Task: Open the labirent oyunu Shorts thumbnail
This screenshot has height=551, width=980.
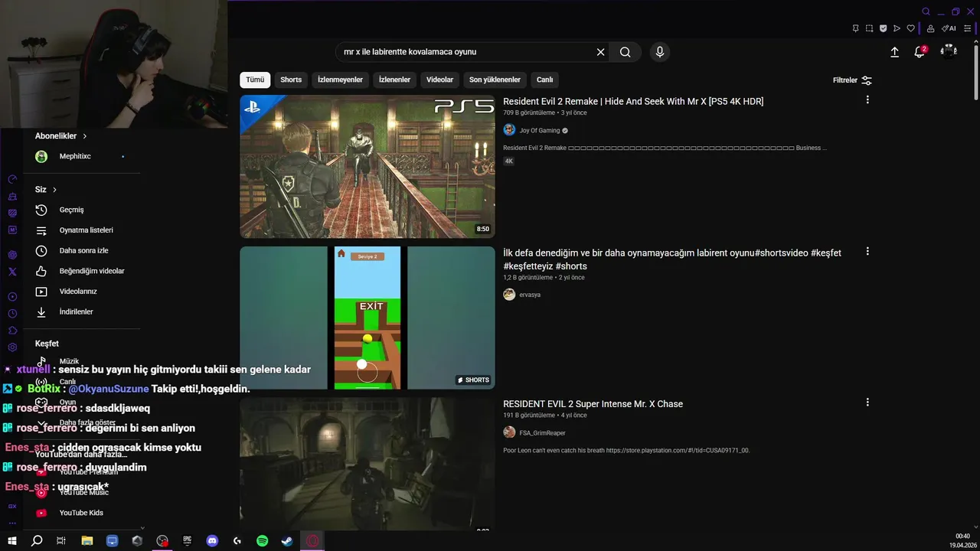Action: point(367,318)
